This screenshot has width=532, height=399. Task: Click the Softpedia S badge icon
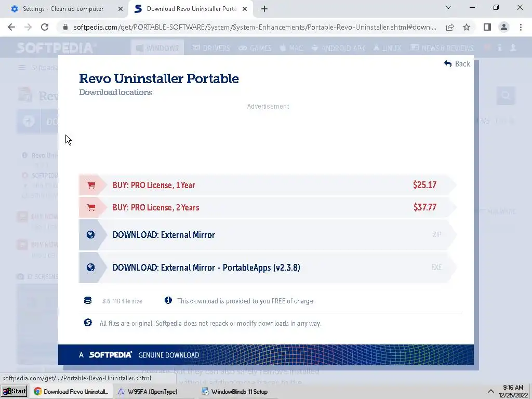coord(88,323)
